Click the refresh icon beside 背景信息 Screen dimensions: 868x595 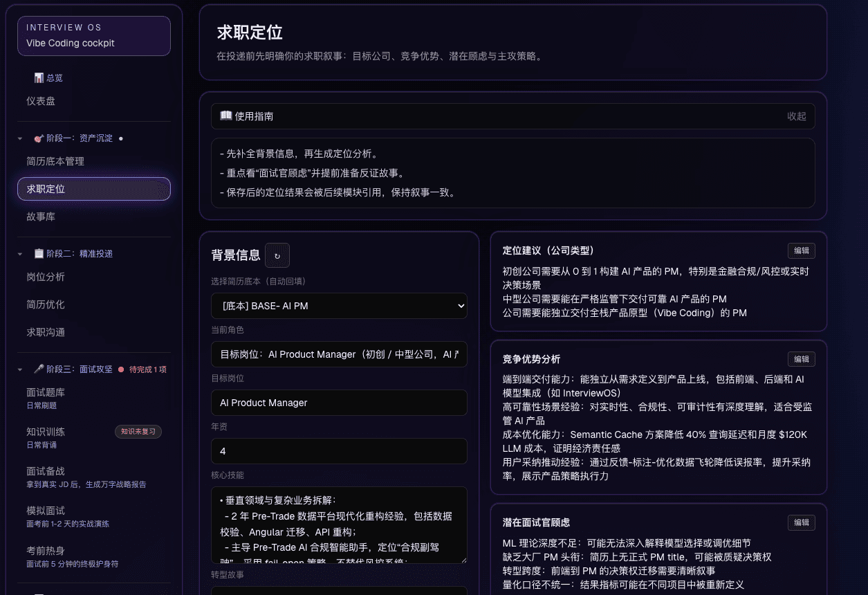tap(277, 255)
